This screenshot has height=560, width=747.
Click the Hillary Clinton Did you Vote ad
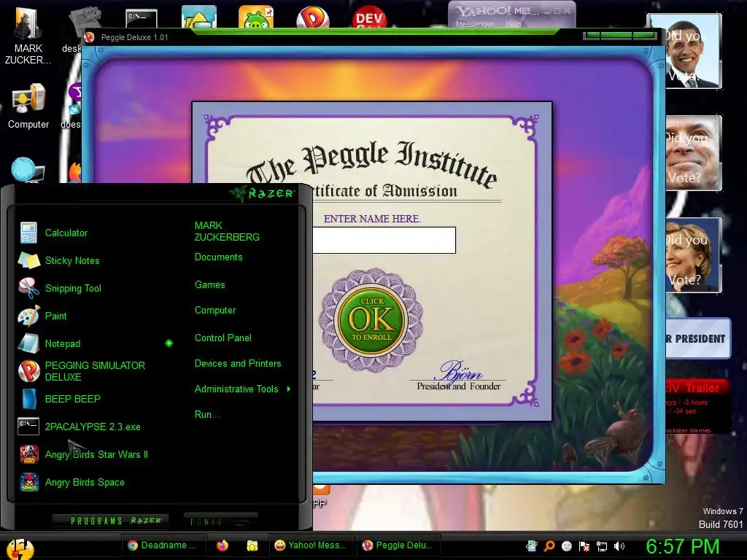(693, 254)
